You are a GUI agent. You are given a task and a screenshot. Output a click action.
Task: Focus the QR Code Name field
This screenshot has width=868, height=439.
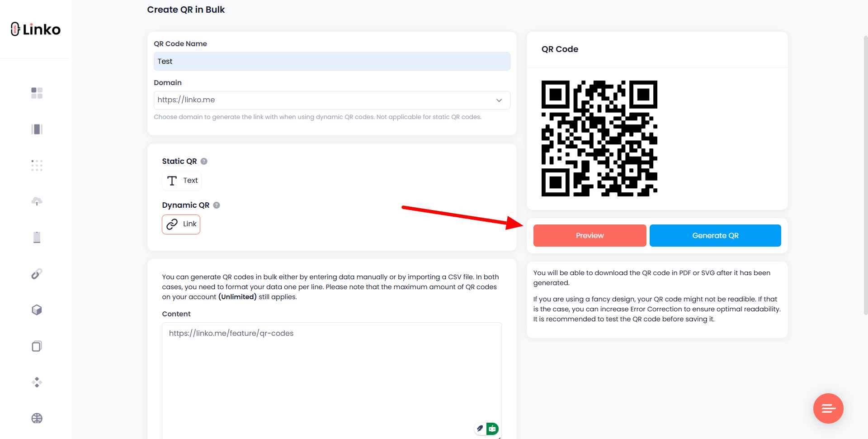(332, 61)
